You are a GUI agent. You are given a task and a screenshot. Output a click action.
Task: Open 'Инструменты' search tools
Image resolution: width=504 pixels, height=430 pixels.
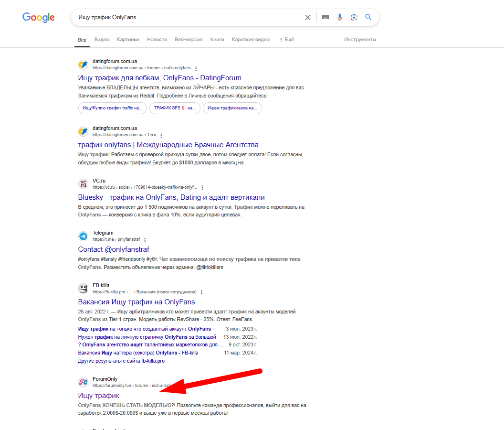pyautogui.click(x=360, y=39)
